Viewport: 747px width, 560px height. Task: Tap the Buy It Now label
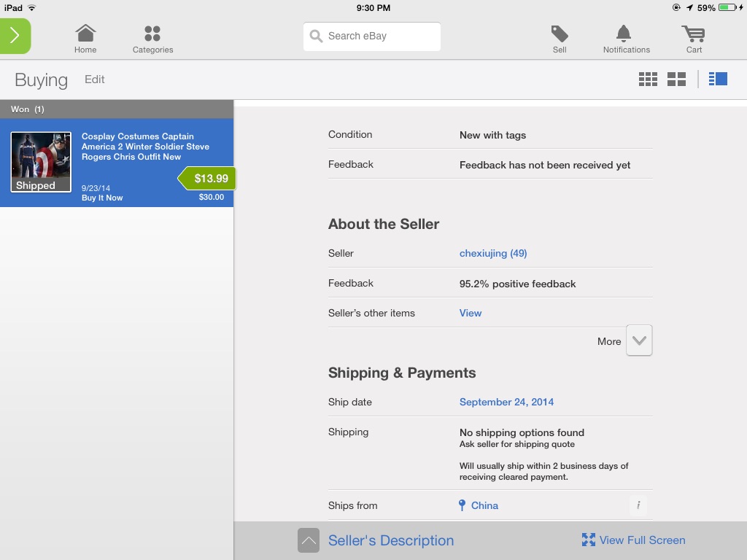tap(102, 198)
